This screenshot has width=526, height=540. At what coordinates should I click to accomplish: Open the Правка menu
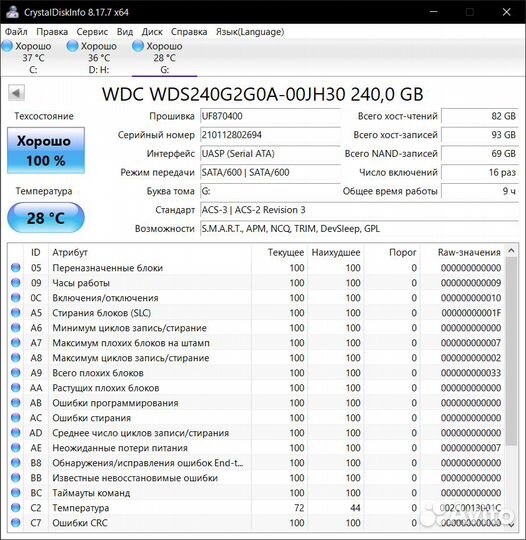52,32
